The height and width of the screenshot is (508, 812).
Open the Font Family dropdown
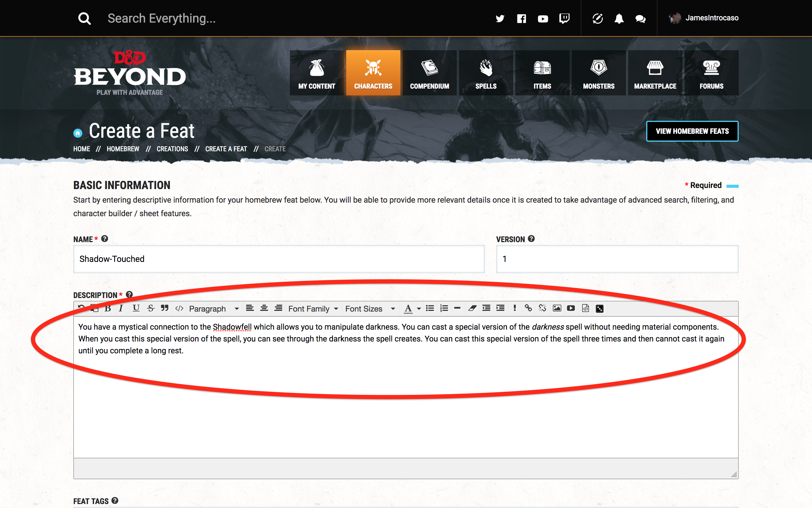(313, 308)
